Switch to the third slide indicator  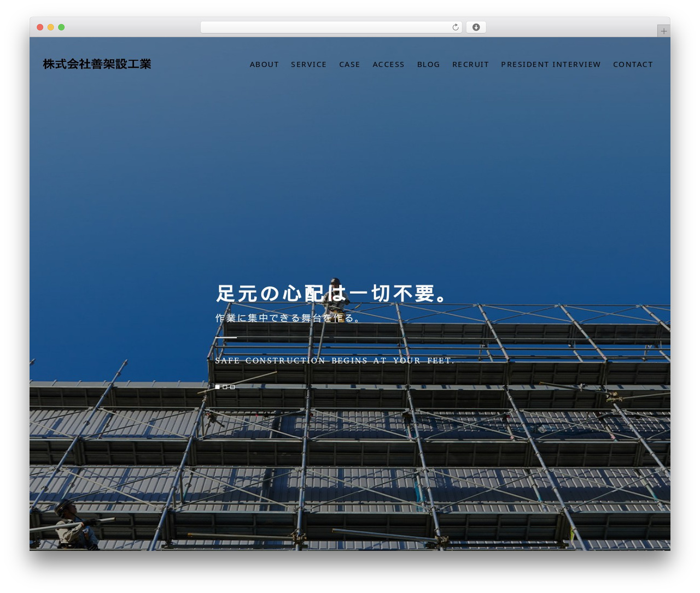(232, 387)
